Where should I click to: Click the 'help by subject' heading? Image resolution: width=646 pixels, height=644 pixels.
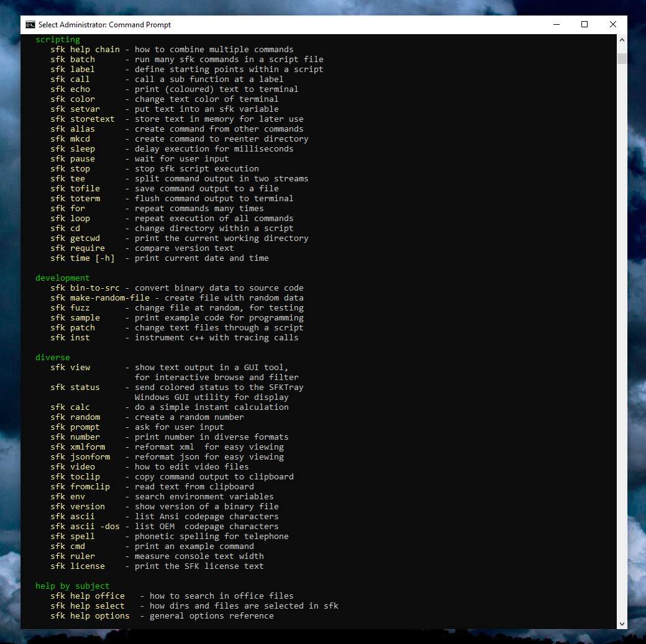tap(73, 586)
